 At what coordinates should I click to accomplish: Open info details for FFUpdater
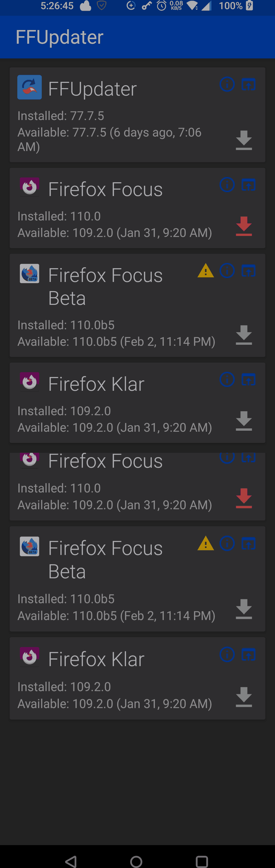pos(227,85)
